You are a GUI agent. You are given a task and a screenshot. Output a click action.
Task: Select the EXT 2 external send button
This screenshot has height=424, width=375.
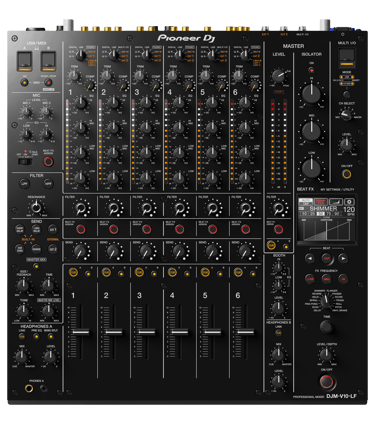53,249
